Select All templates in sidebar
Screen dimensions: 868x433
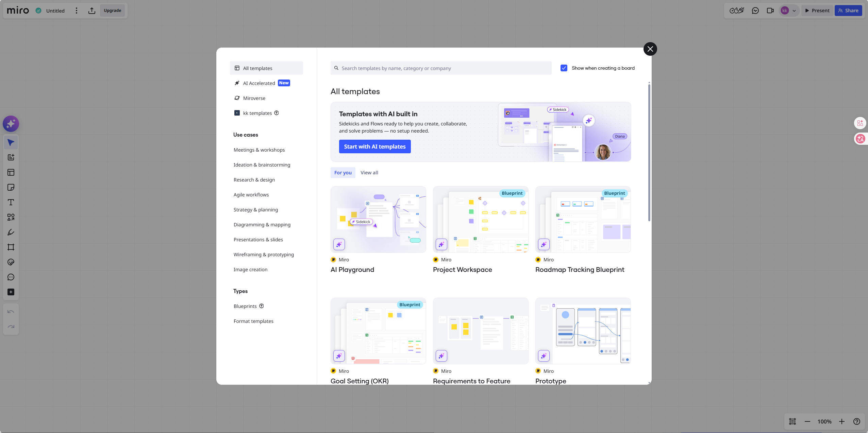(266, 68)
